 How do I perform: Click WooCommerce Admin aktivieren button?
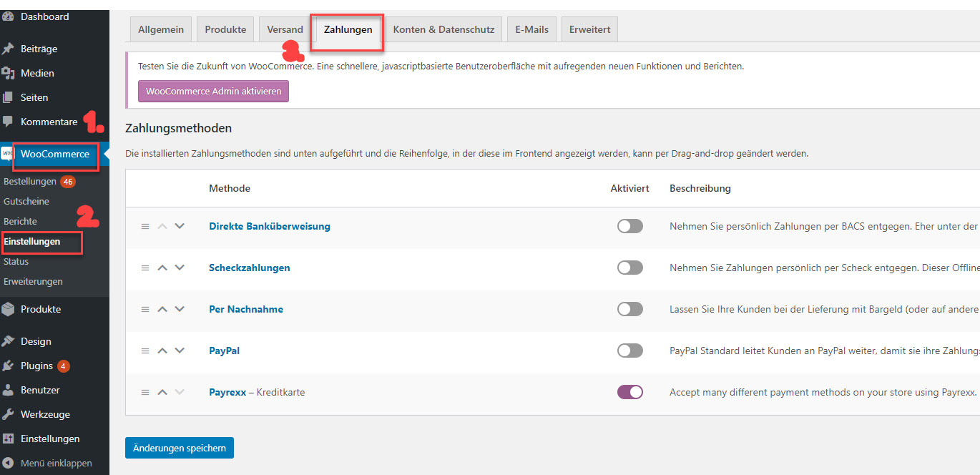[x=213, y=92]
